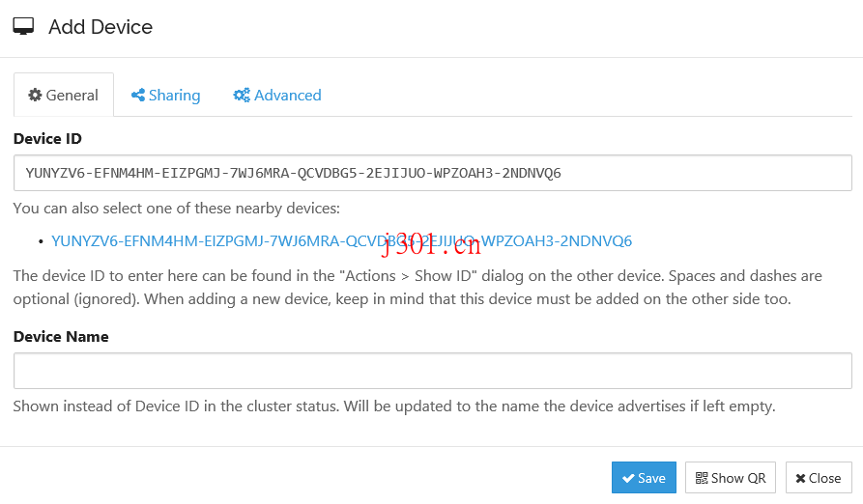Focus the Device ID input field

pos(432,173)
